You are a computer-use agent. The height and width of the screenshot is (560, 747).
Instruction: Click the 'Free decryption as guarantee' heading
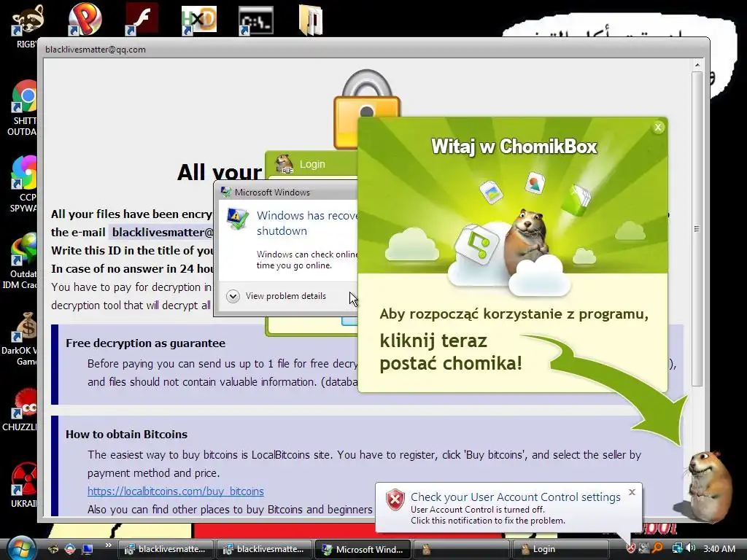tap(145, 343)
